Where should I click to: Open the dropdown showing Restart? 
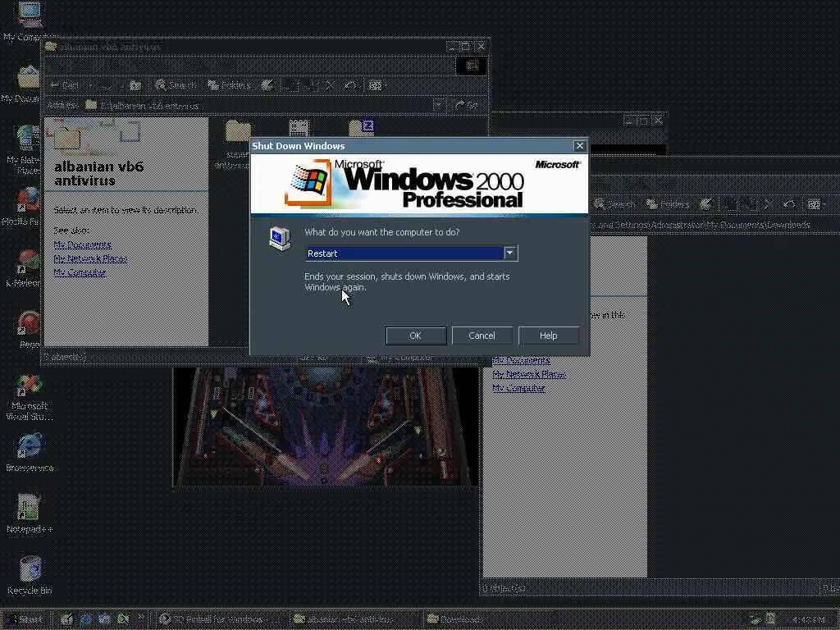tap(411, 253)
